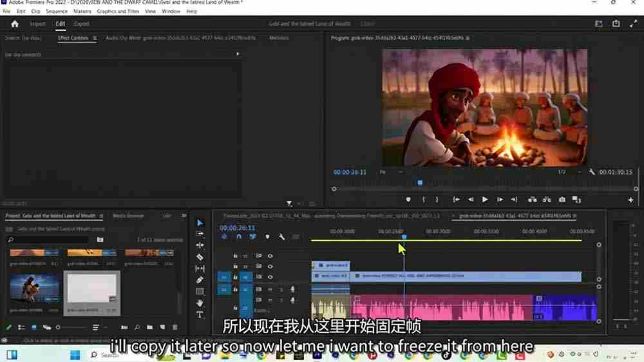
Task: Toggle insert sequences as nests button
Action: pos(224,236)
